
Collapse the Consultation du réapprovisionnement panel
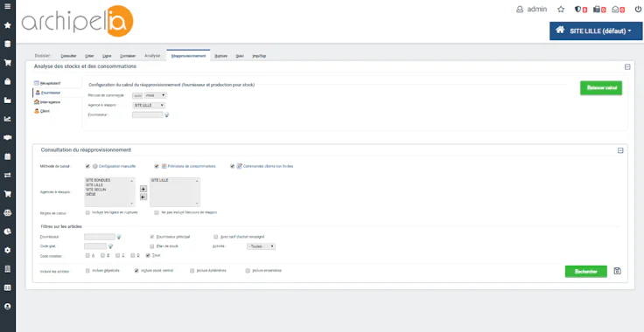click(x=620, y=151)
